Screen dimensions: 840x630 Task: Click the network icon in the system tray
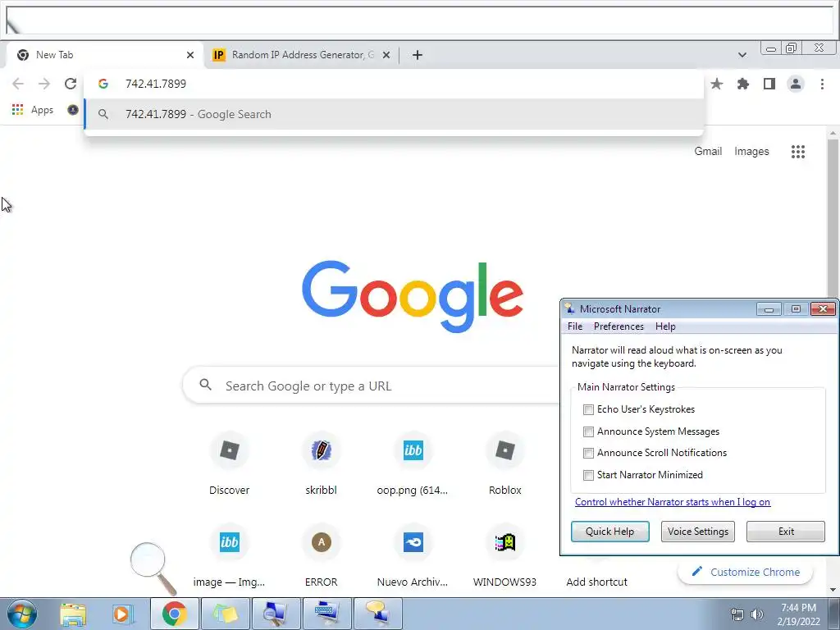click(x=737, y=614)
